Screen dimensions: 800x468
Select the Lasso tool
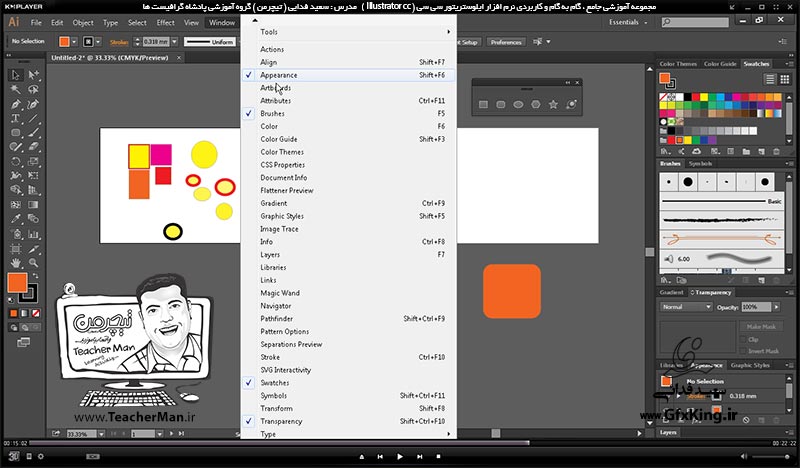pos(33,90)
